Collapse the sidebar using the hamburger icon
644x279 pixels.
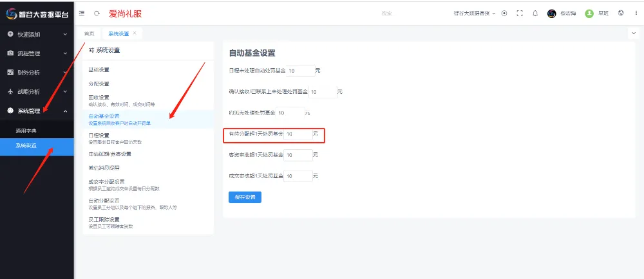click(x=81, y=13)
